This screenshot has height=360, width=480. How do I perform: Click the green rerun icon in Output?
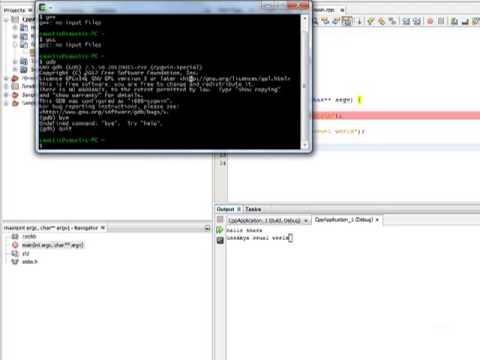(220, 230)
